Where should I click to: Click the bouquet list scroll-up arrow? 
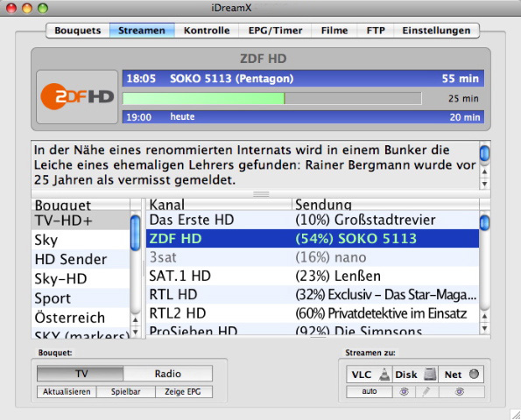(x=136, y=319)
